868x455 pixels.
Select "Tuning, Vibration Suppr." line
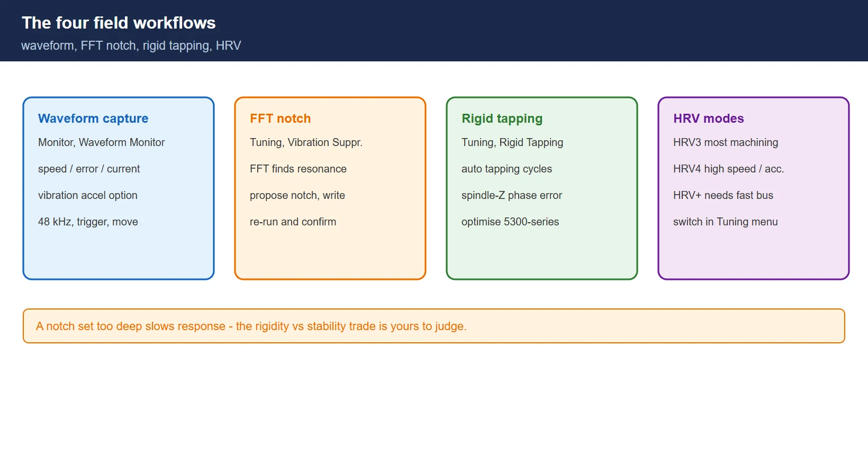point(306,142)
